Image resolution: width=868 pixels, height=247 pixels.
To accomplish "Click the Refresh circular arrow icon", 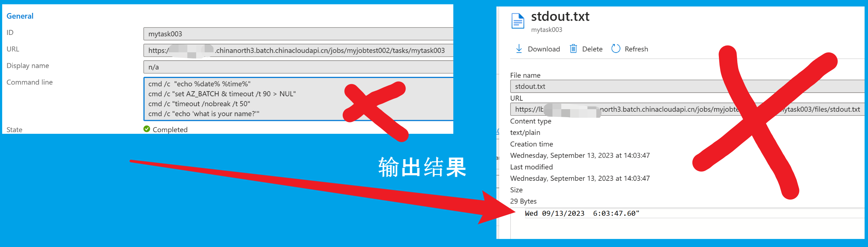I will pyautogui.click(x=616, y=49).
